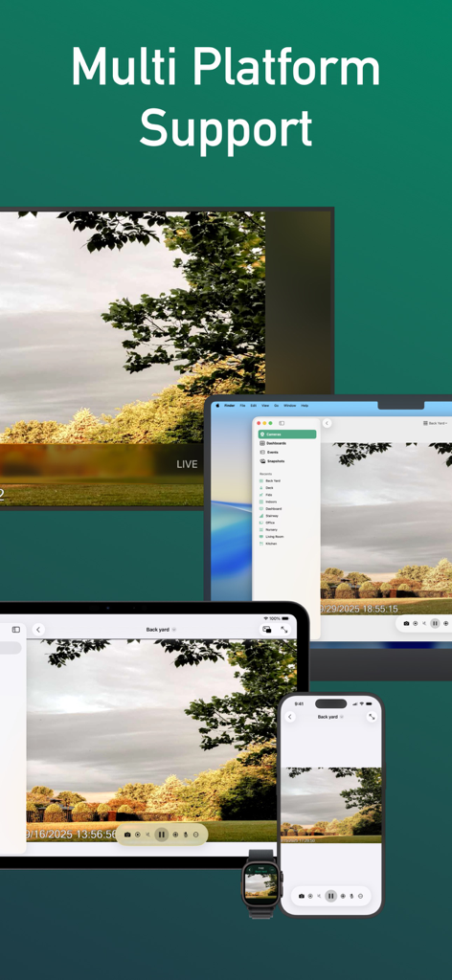Toggle the sidebar icon on the iPad
Viewport: 452px width, 980px height.
[x=16, y=630]
